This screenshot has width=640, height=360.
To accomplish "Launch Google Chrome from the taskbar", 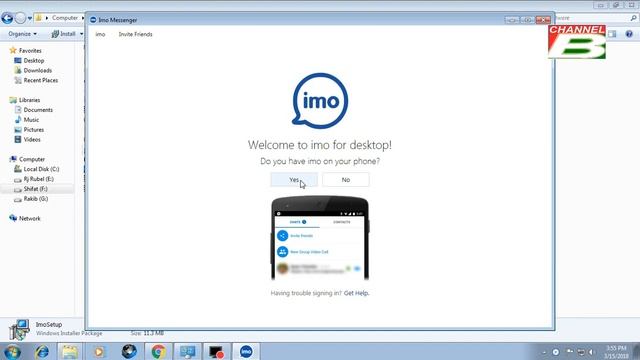I will point(158,351).
